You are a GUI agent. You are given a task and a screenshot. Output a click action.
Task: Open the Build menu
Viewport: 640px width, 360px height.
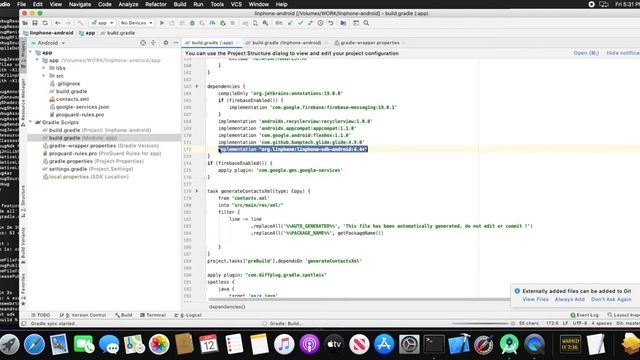180,4
